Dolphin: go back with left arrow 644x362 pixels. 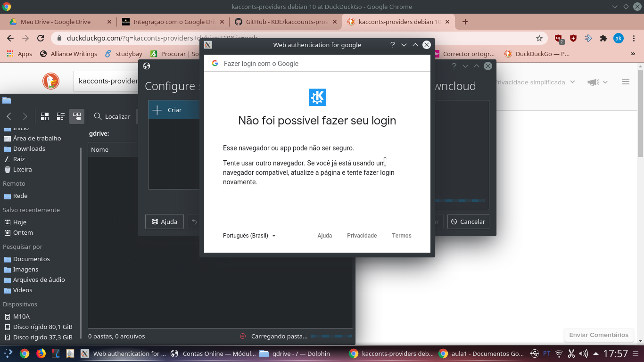coord(9,116)
